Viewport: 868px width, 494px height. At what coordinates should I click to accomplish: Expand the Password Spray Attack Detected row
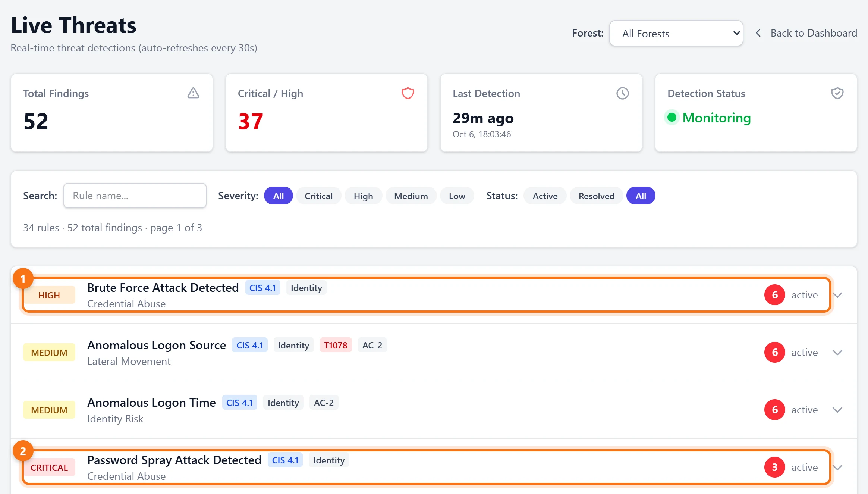point(837,467)
